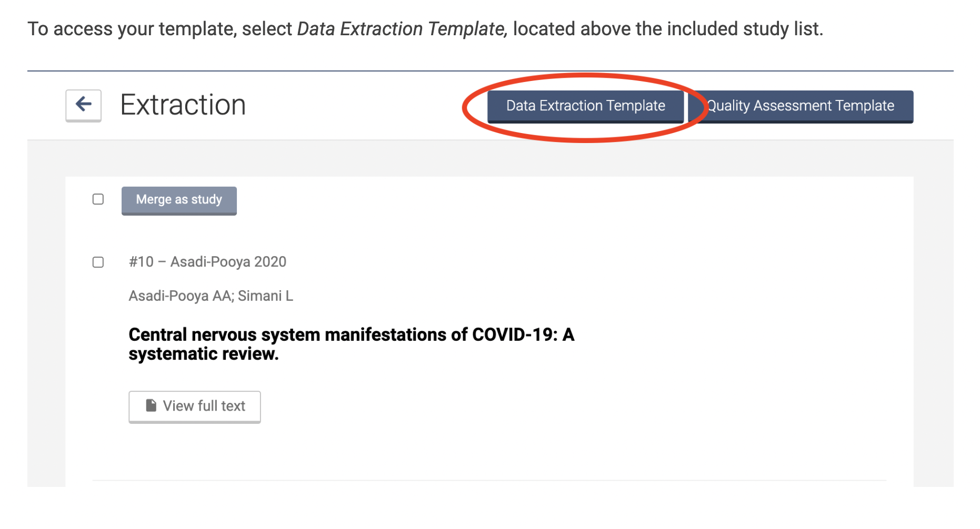Click 'systematic review.' in the study title

(x=204, y=354)
